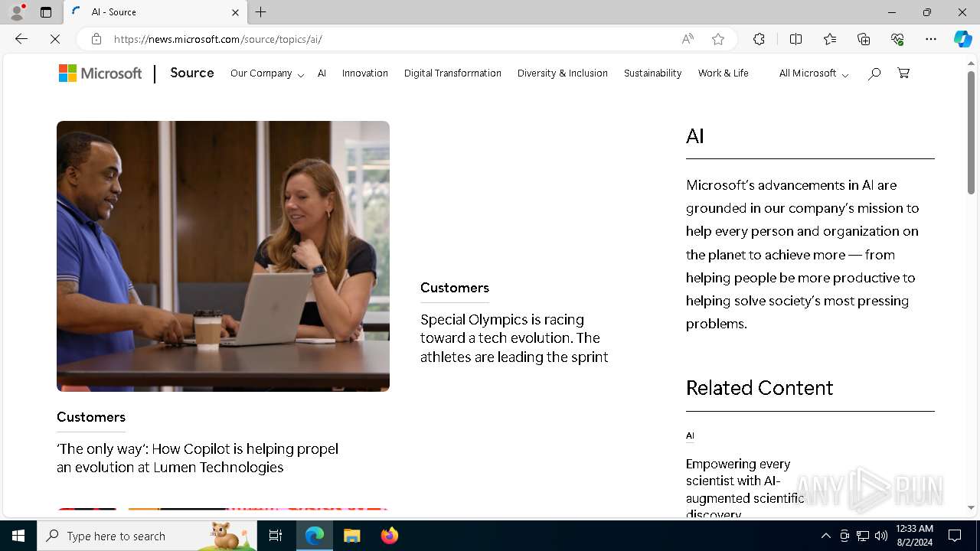The width and height of the screenshot is (980, 551).
Task: Open the Copilot Lumen Technologies article
Action: click(198, 458)
